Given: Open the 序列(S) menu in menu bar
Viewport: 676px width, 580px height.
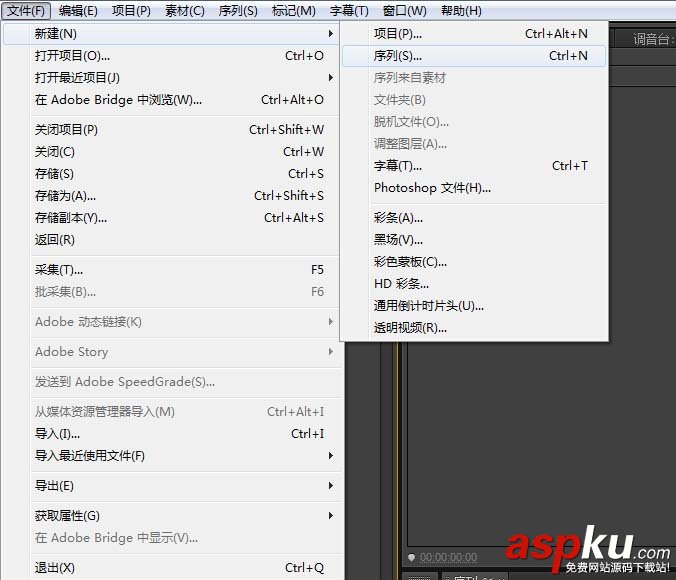Looking at the screenshot, I should [x=238, y=10].
